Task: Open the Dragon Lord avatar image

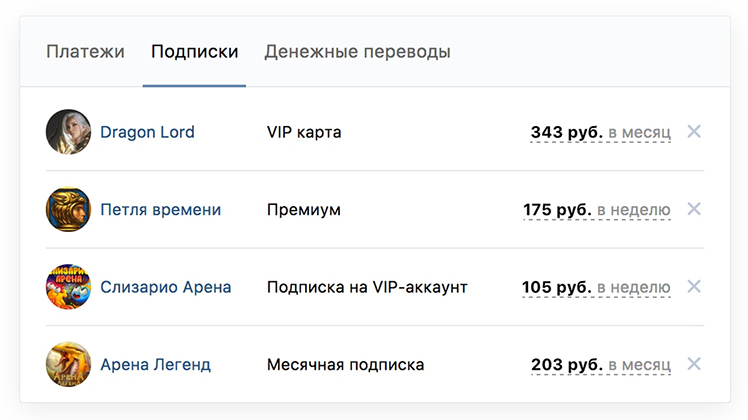Action: coord(68,132)
